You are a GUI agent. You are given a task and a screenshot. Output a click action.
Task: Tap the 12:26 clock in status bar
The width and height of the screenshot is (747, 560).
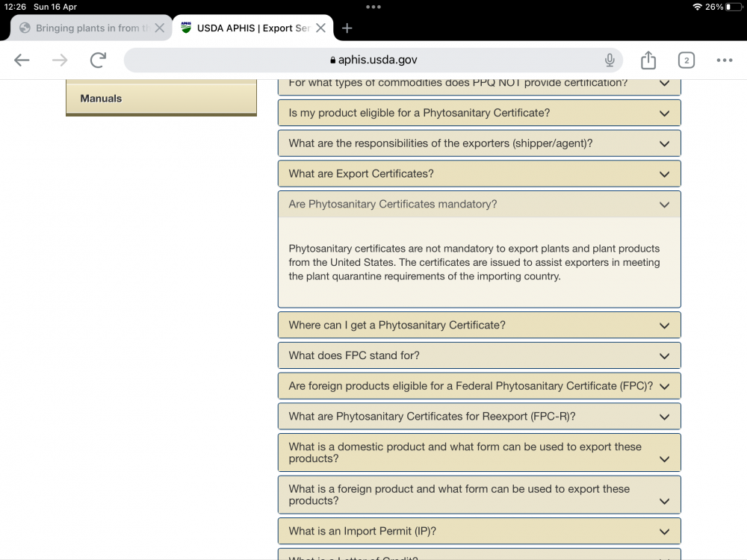15,7
